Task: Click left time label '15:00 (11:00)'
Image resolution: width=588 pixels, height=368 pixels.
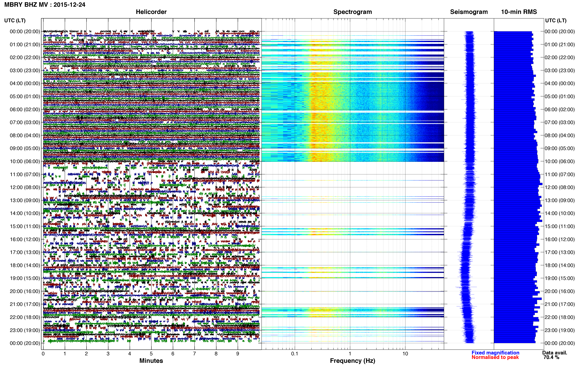Action: 25,226
